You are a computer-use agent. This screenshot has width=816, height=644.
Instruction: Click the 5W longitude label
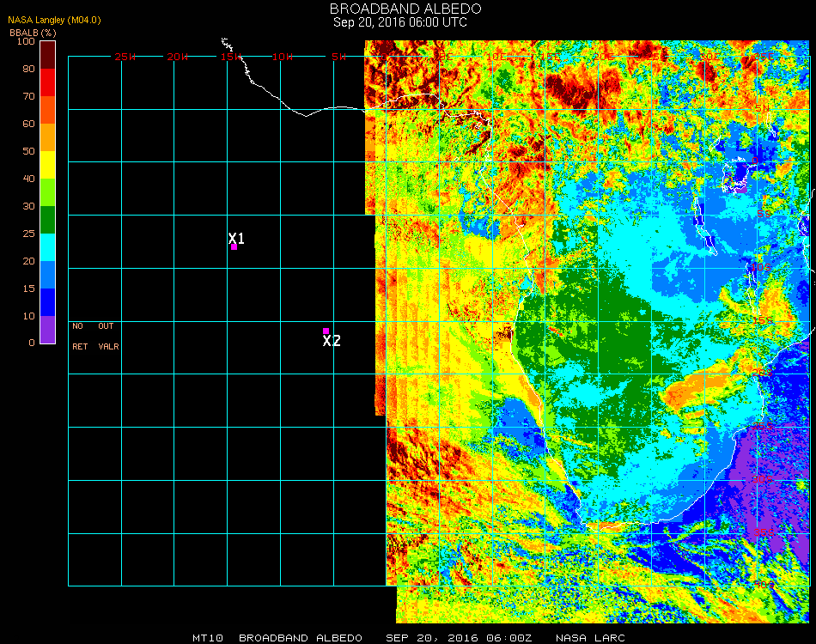(x=338, y=57)
